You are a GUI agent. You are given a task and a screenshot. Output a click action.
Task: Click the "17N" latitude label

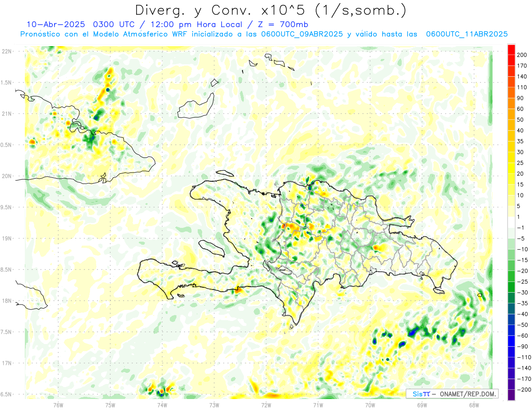pos(7,363)
